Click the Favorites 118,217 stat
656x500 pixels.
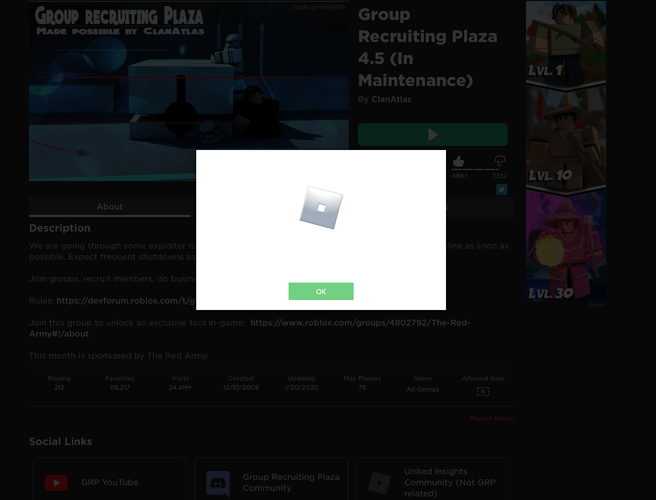point(120,383)
